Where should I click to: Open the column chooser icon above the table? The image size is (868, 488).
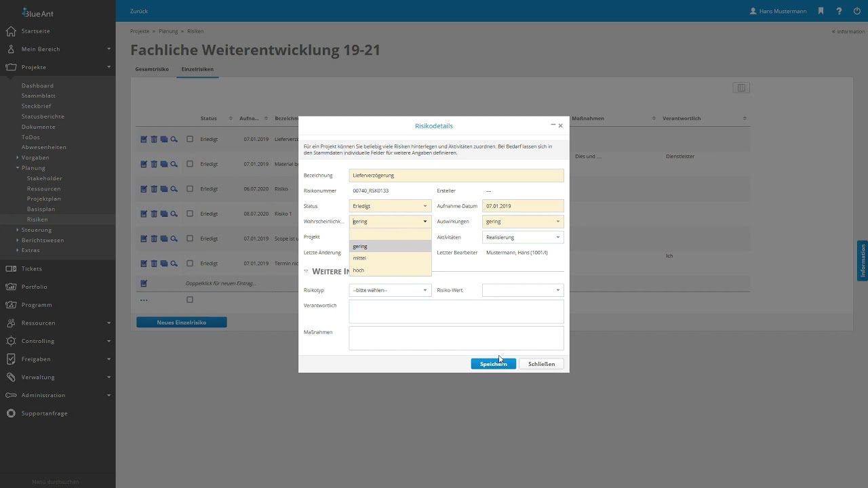[x=741, y=87]
